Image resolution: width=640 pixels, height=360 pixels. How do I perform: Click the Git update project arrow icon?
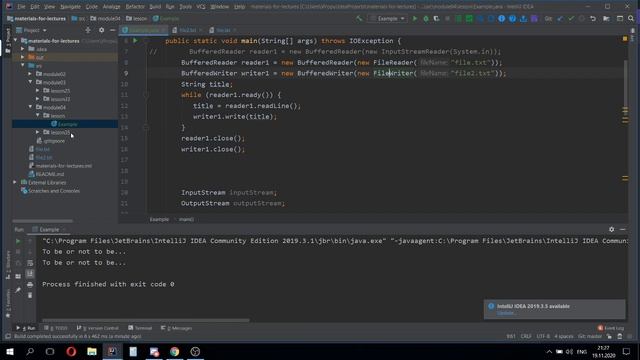[x=560, y=18]
